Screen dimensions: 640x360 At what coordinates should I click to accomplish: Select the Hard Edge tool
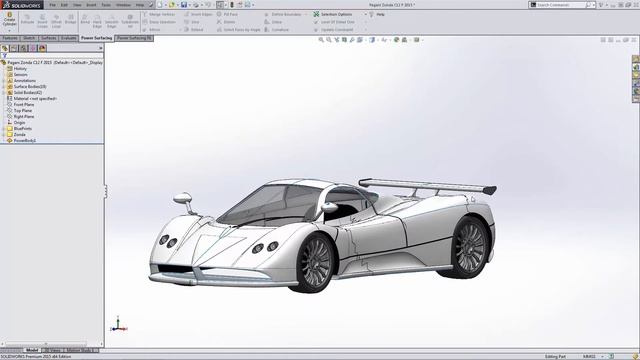coord(97,20)
